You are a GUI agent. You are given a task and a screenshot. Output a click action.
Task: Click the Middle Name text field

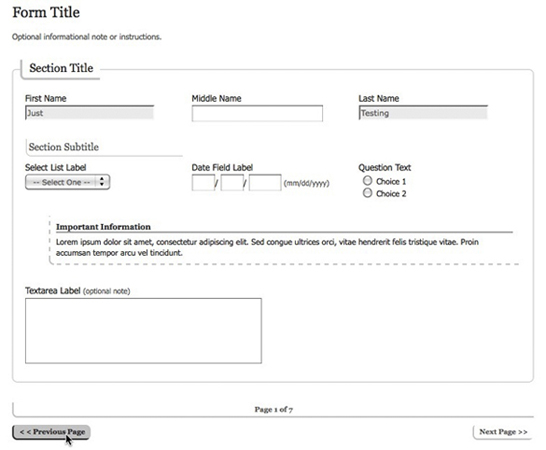257,113
